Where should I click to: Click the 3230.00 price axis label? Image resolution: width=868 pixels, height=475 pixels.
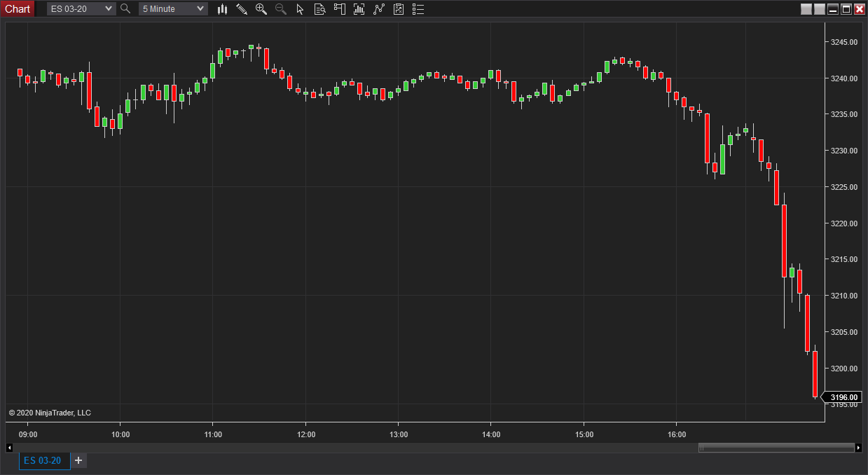[844, 151]
